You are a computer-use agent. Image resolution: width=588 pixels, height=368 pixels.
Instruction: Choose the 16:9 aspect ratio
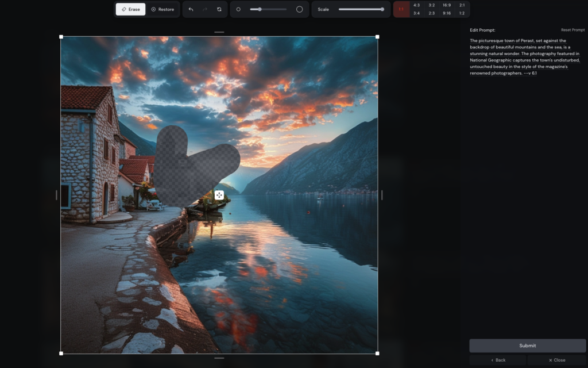[x=447, y=5]
